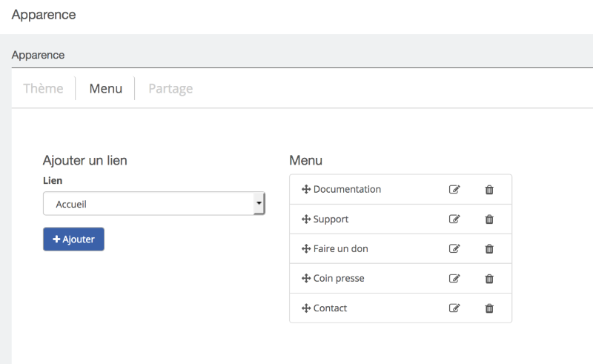The height and width of the screenshot is (364, 593).
Task: Click the bold Lien field label
Action: (53, 180)
